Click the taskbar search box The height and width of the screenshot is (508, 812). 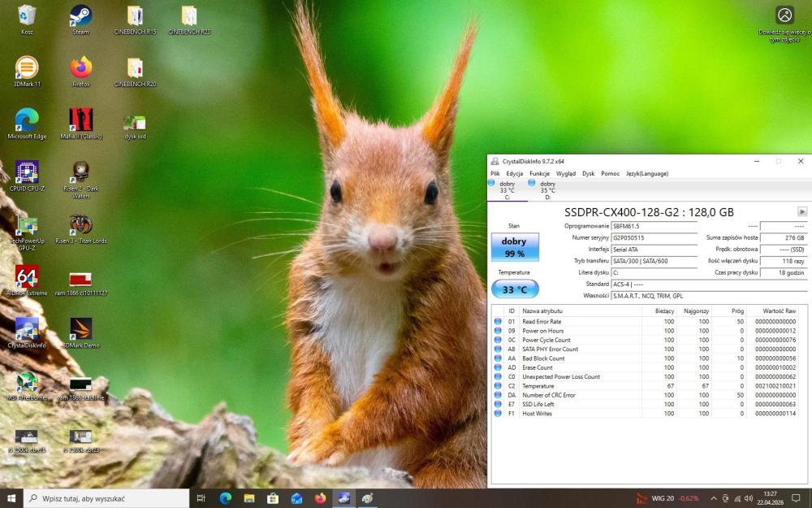point(106,498)
